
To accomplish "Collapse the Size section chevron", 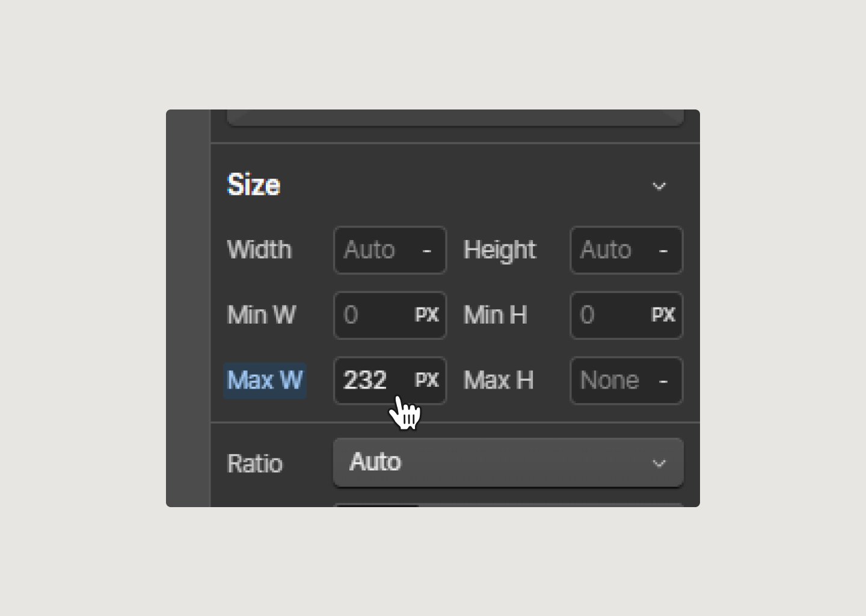I will (x=659, y=186).
